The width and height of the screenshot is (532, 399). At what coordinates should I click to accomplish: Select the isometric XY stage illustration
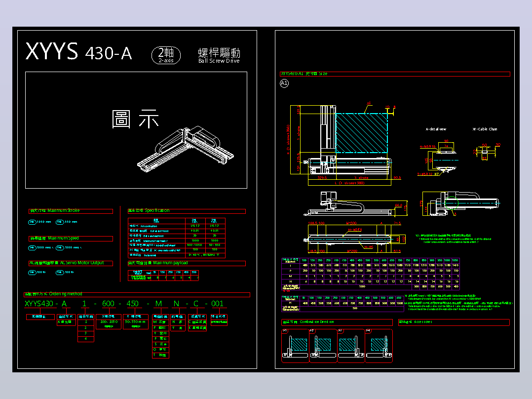point(186,150)
